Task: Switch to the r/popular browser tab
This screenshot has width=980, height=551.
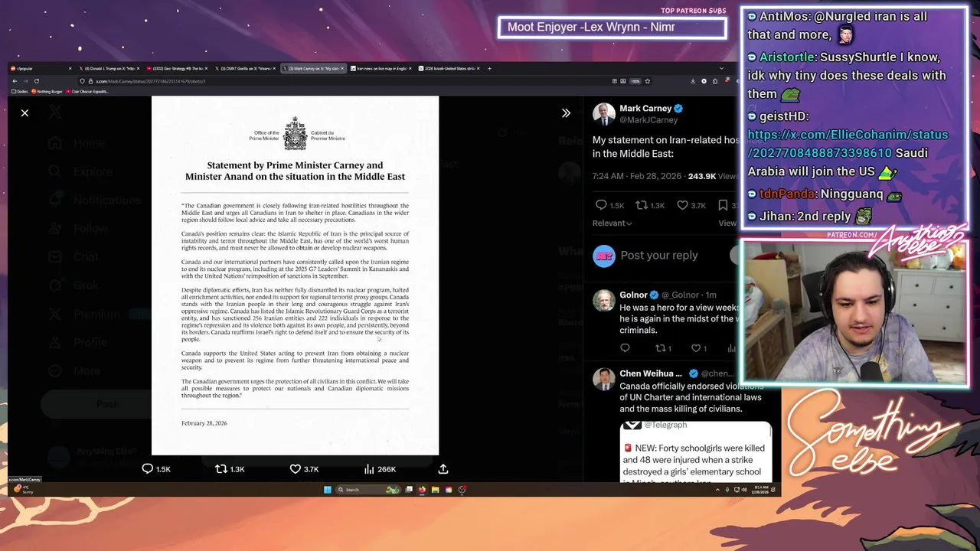Action: [41, 68]
